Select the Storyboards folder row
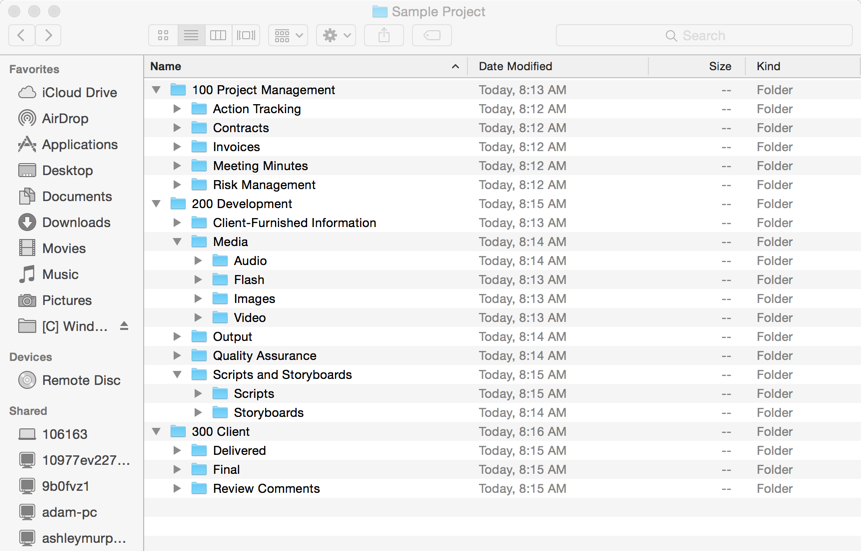The width and height of the screenshot is (861, 551). [502, 413]
